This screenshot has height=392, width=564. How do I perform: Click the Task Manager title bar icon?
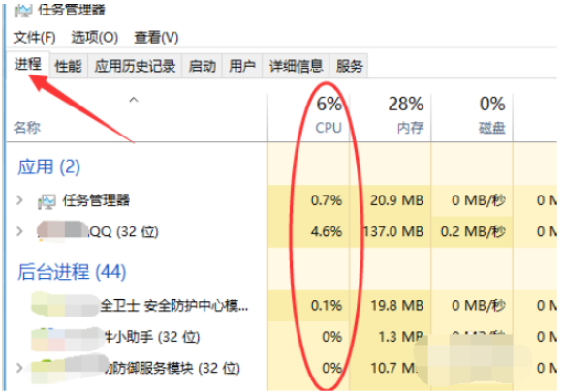23,10
